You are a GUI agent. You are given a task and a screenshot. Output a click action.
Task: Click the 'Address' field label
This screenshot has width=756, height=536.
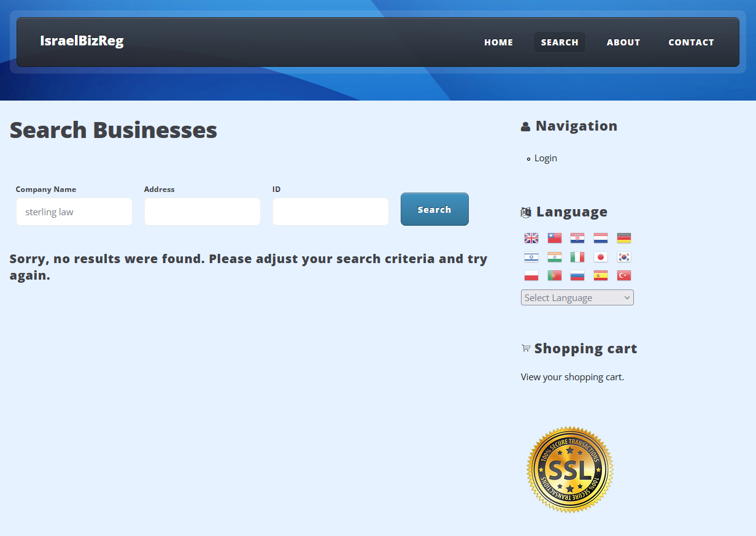[x=160, y=190]
